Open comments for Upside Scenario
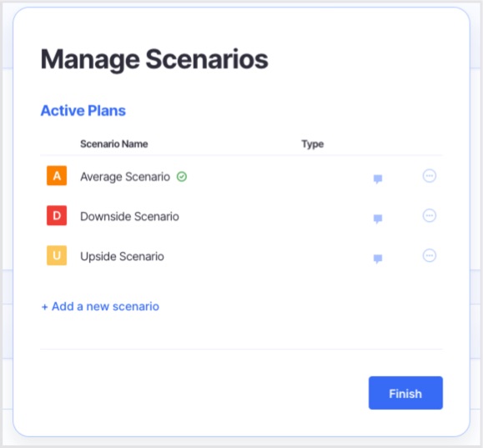 [378, 259]
